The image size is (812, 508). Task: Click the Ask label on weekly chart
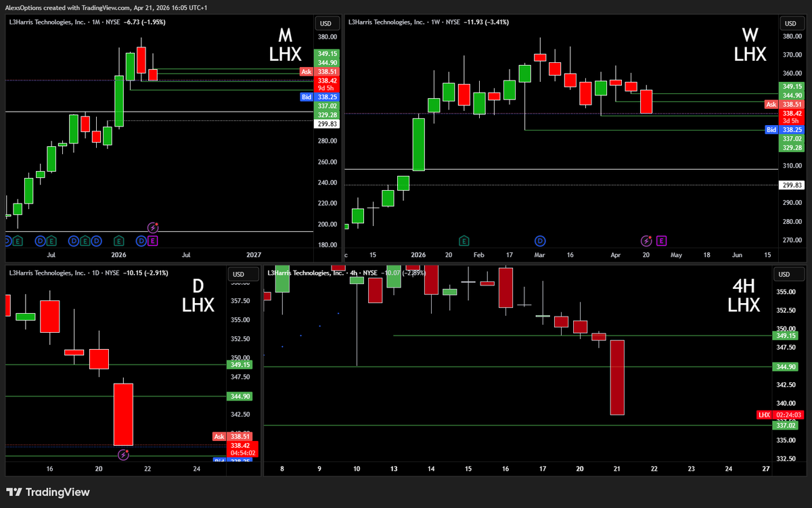771,104
